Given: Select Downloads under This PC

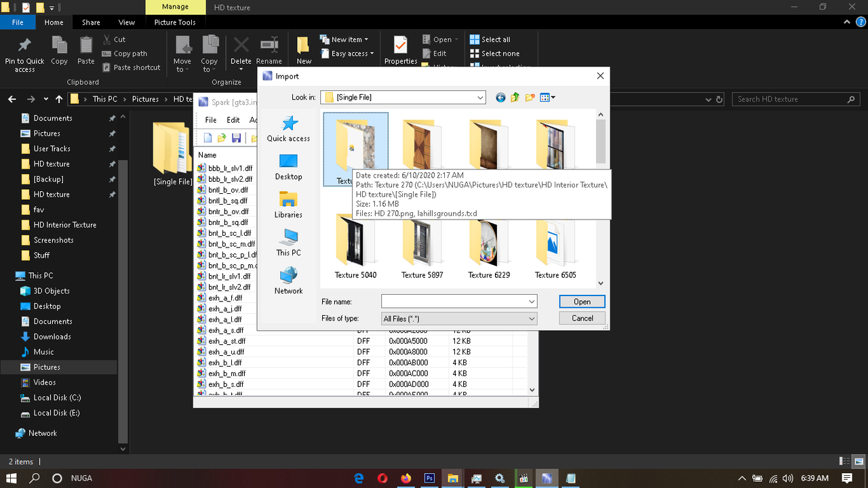Looking at the screenshot, I should pos(52,337).
